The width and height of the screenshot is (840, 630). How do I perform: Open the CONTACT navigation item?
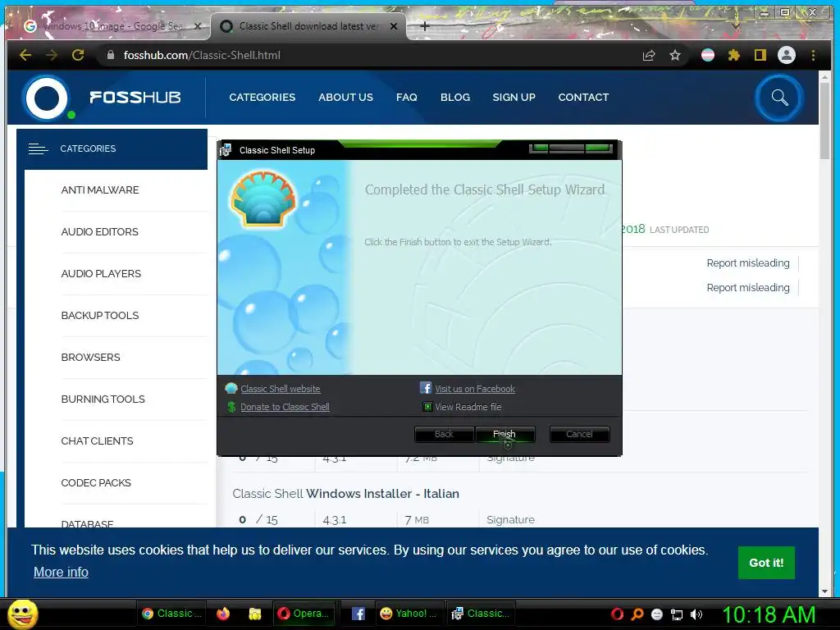click(x=583, y=98)
